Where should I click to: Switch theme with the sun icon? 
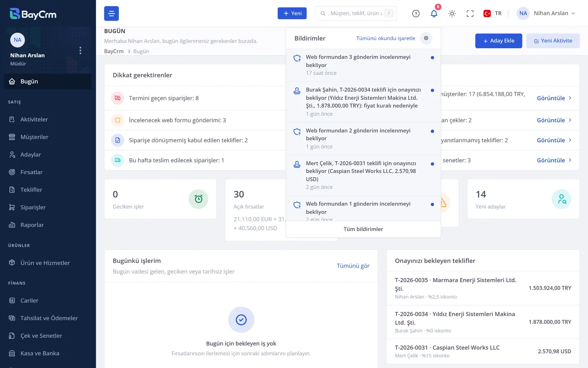[452, 13]
